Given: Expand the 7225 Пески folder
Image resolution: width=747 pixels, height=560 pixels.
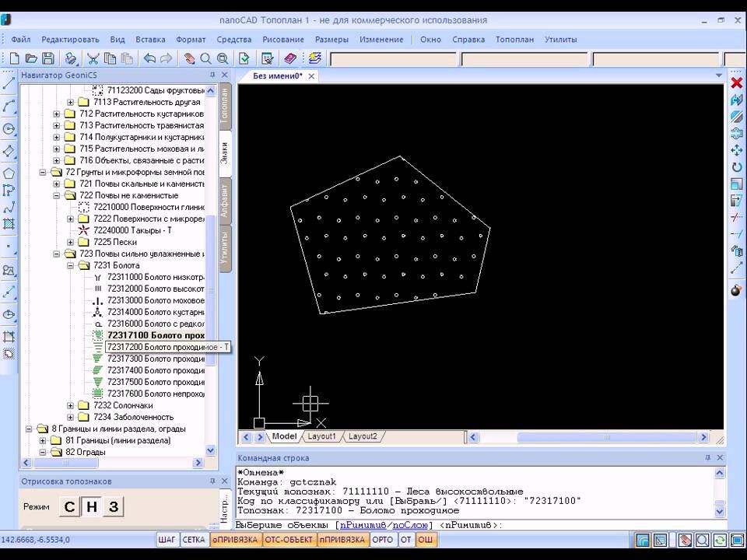Looking at the screenshot, I should click(x=71, y=242).
